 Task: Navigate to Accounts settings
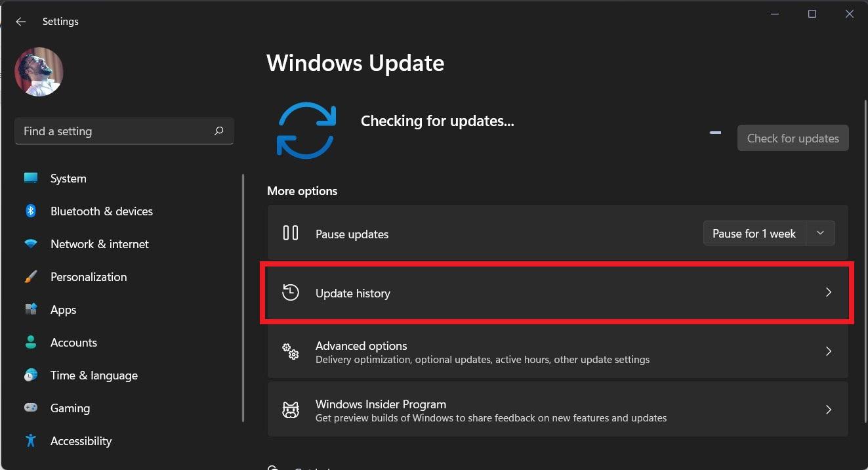73,342
